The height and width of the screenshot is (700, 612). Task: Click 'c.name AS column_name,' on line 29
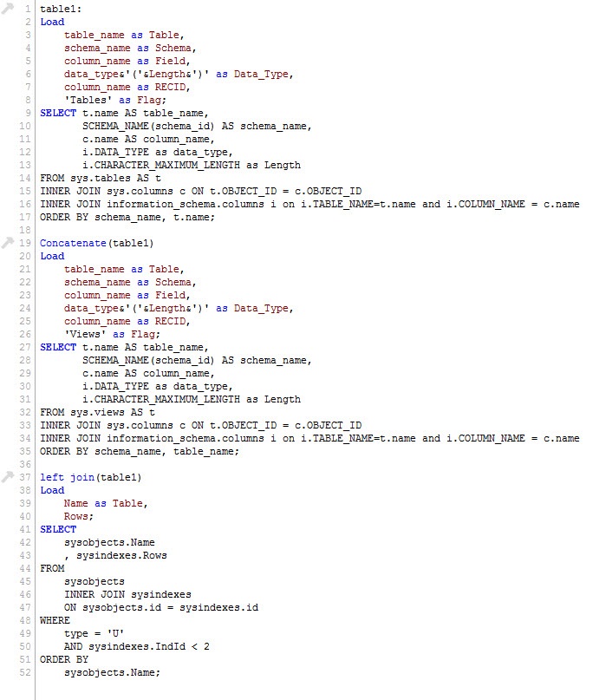pos(148,373)
